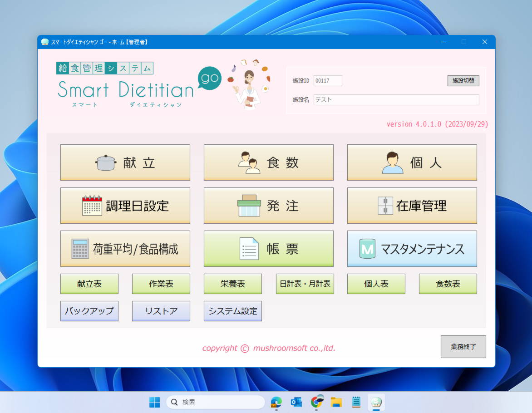The height and width of the screenshot is (413, 532).
Task: Click the taskbar 検索 search box
Action: click(216, 402)
